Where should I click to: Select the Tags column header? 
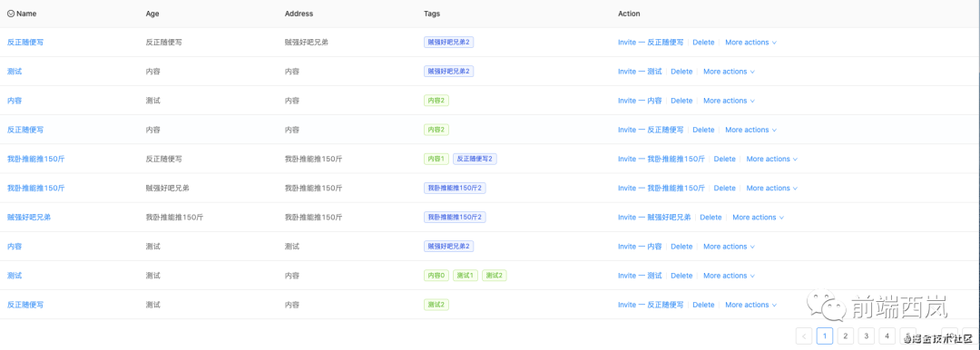[431, 13]
